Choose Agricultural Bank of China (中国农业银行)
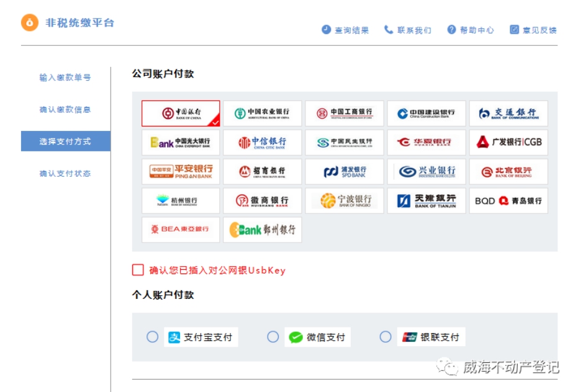The height and width of the screenshot is (392, 578). pos(262,114)
